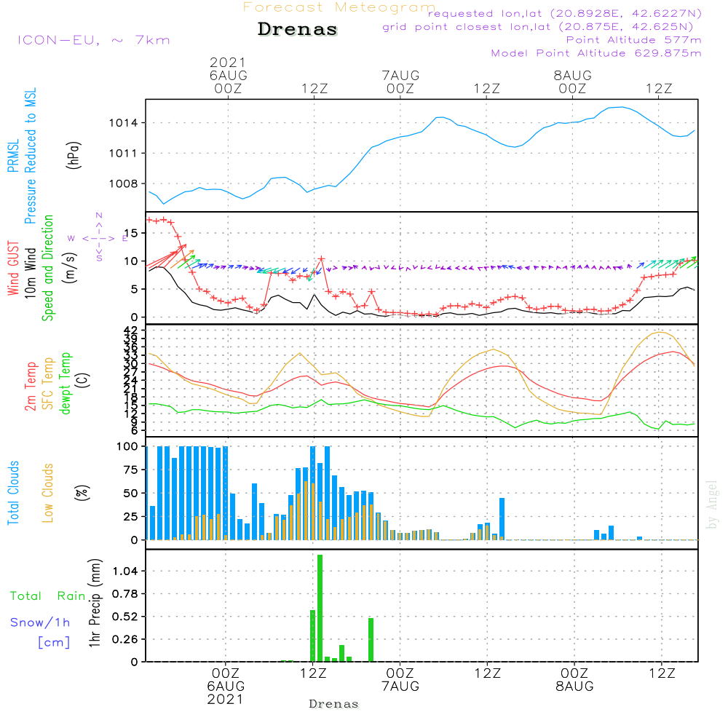Click the tallest green rain bar
This screenshot has height=728, width=728.
pos(320,608)
